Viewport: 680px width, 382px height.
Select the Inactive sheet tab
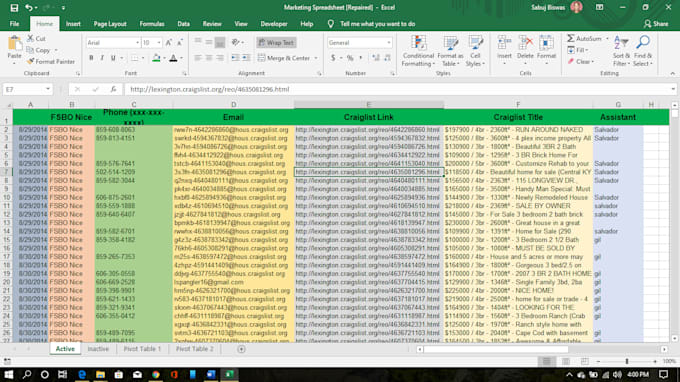click(x=98, y=349)
